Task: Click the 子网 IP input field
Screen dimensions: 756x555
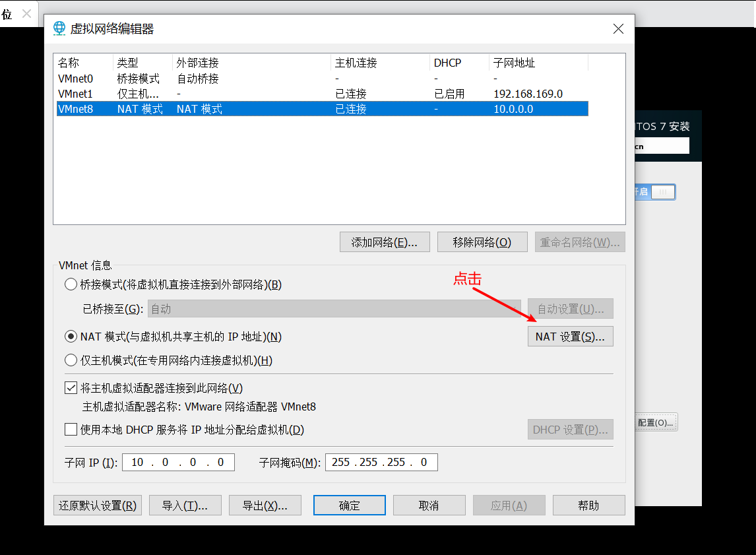Action: pos(178,462)
